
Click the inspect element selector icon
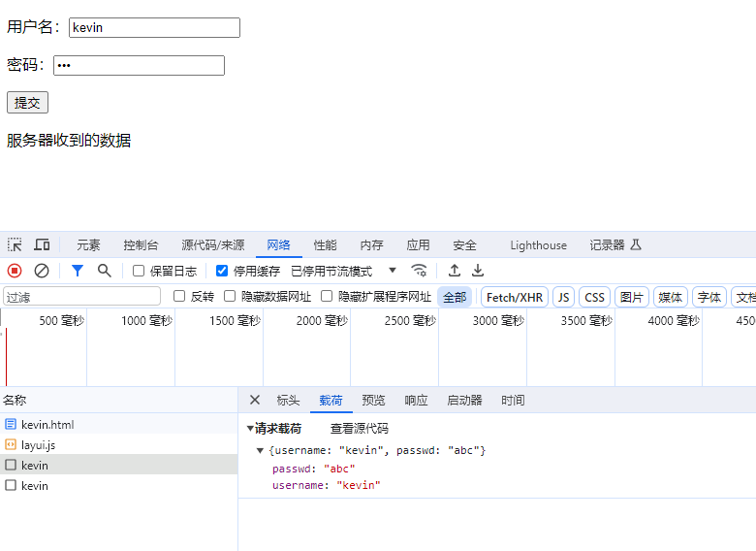tap(15, 244)
